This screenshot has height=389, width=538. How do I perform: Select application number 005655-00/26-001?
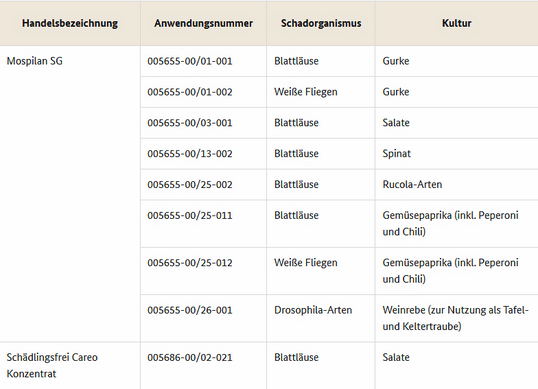coord(190,310)
